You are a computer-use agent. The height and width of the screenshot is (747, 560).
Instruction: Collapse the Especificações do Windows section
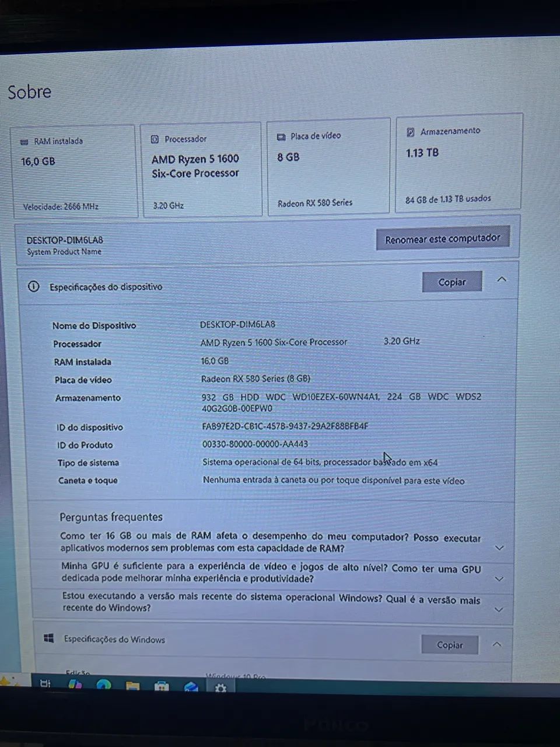point(497,644)
